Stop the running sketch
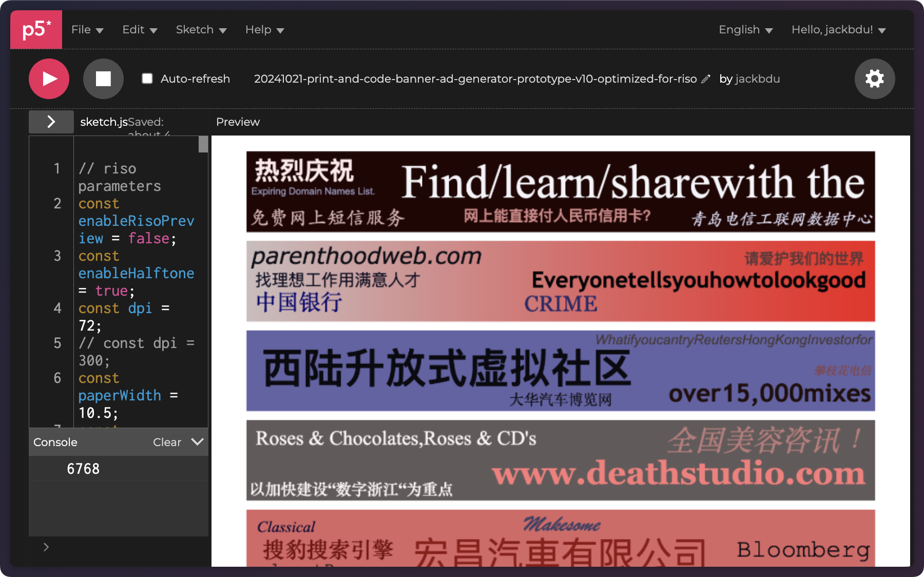This screenshot has width=924, height=577. pos(103,79)
